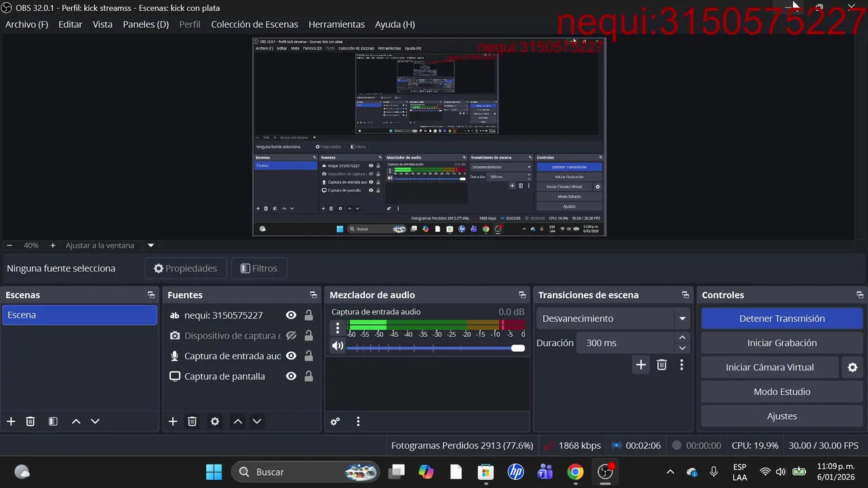Image resolution: width=868 pixels, height=488 pixels.
Task: Mute Captura de entrada audio speaker icon
Action: click(x=338, y=346)
